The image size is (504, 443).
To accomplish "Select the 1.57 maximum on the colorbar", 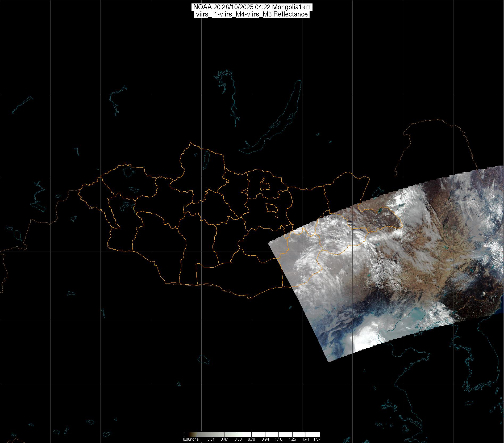I will click(x=317, y=439).
